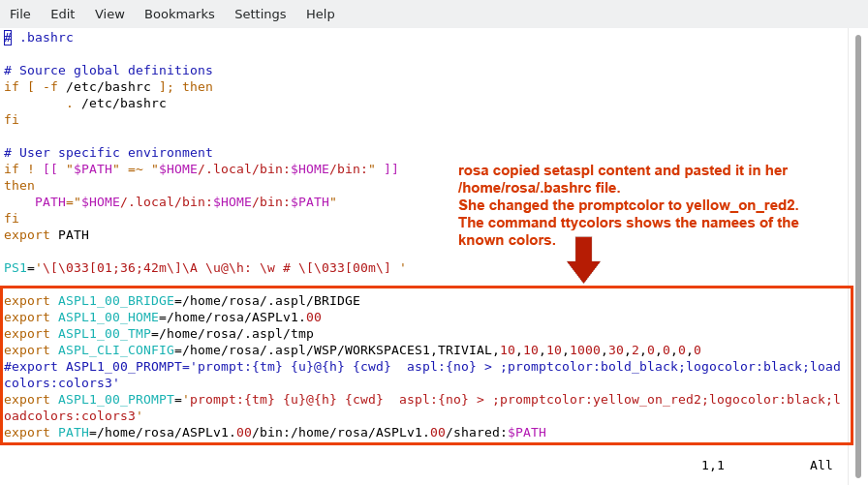Click the final 'export PATH=/home/rosa/ASPLv1.00/bin' line

tap(274, 433)
